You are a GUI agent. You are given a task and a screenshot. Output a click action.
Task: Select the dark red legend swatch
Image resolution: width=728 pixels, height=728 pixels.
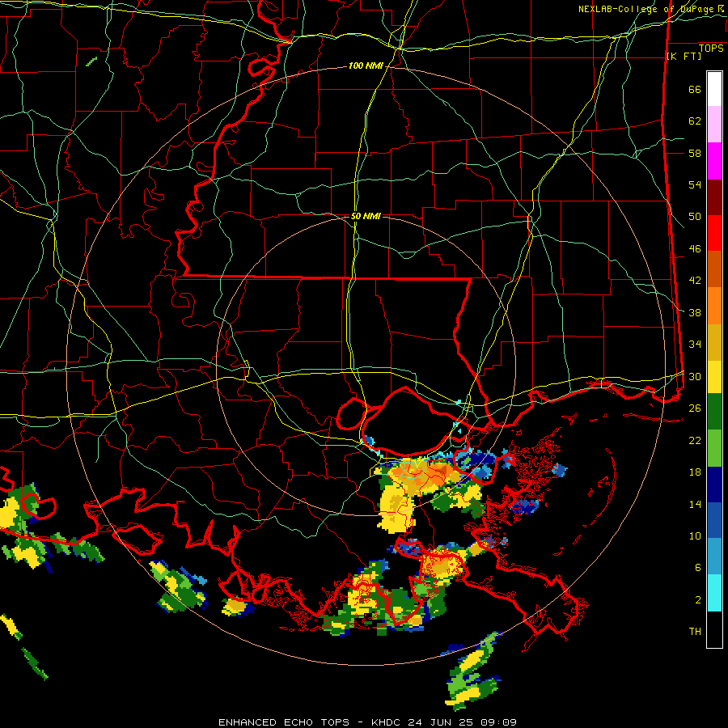(714, 197)
